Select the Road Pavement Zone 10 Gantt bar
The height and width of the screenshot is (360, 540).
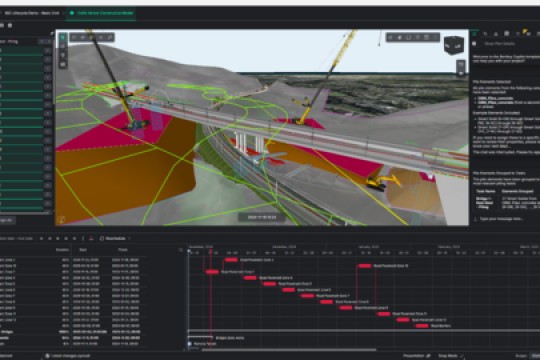(365, 266)
